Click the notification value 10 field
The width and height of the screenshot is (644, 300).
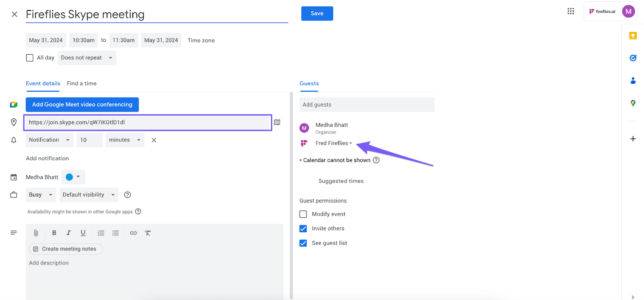point(90,140)
